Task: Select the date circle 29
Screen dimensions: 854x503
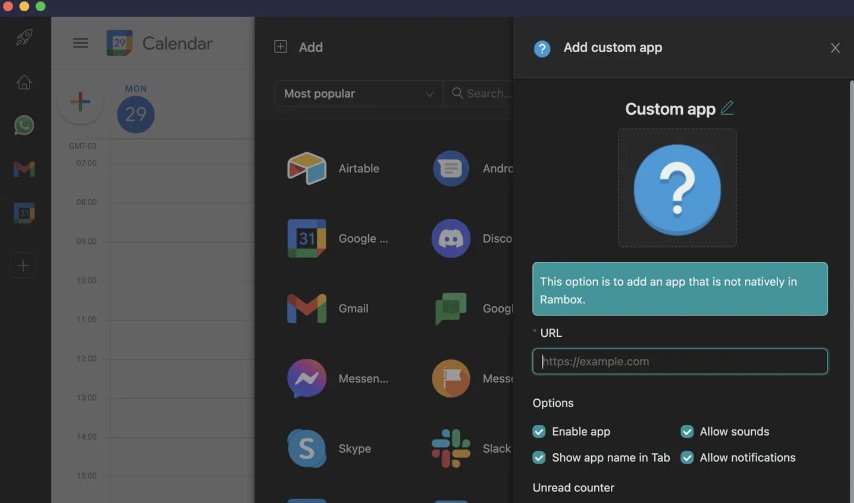Action: click(x=136, y=114)
